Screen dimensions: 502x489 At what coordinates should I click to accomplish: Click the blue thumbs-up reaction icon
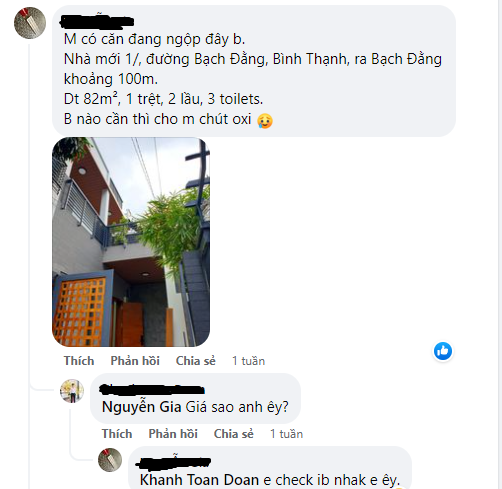[x=443, y=351]
